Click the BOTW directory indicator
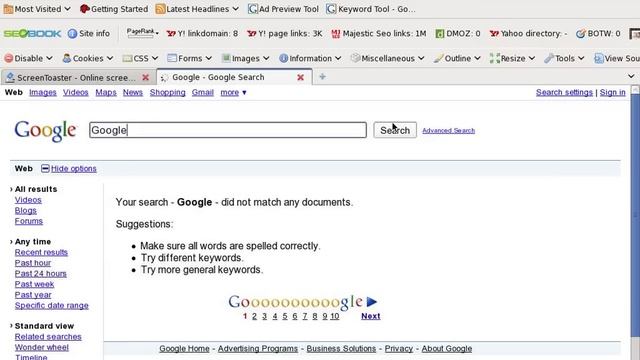 (598, 33)
